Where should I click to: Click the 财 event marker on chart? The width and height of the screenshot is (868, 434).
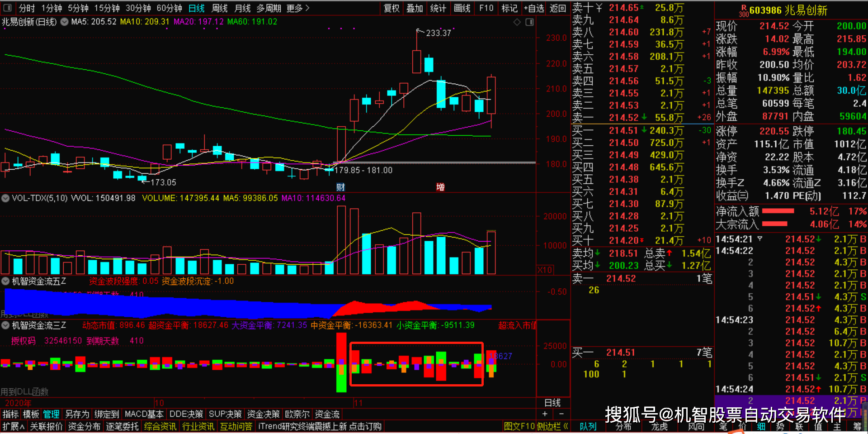[x=340, y=187]
